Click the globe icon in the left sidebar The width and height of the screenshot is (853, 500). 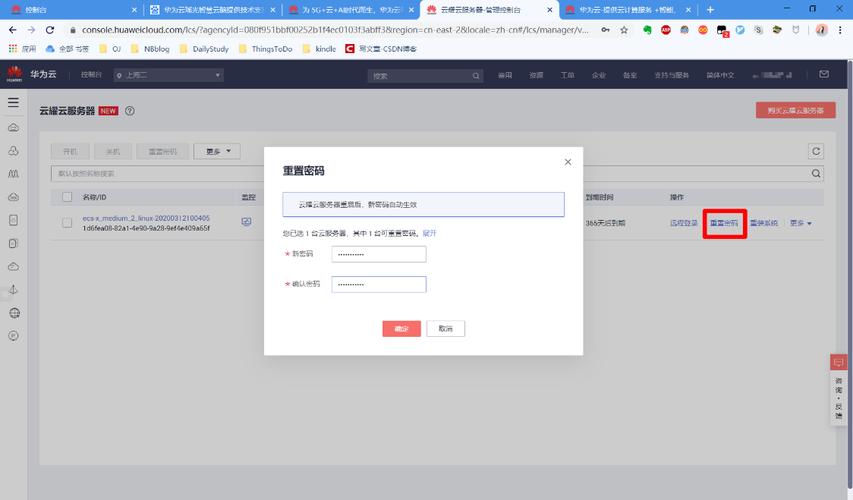point(14,313)
